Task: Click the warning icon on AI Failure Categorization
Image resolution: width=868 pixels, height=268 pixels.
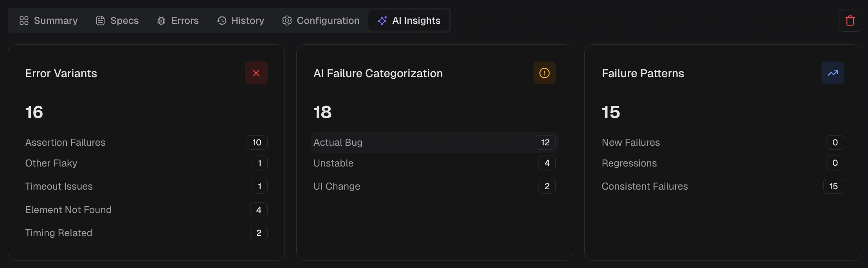Action: [x=544, y=73]
